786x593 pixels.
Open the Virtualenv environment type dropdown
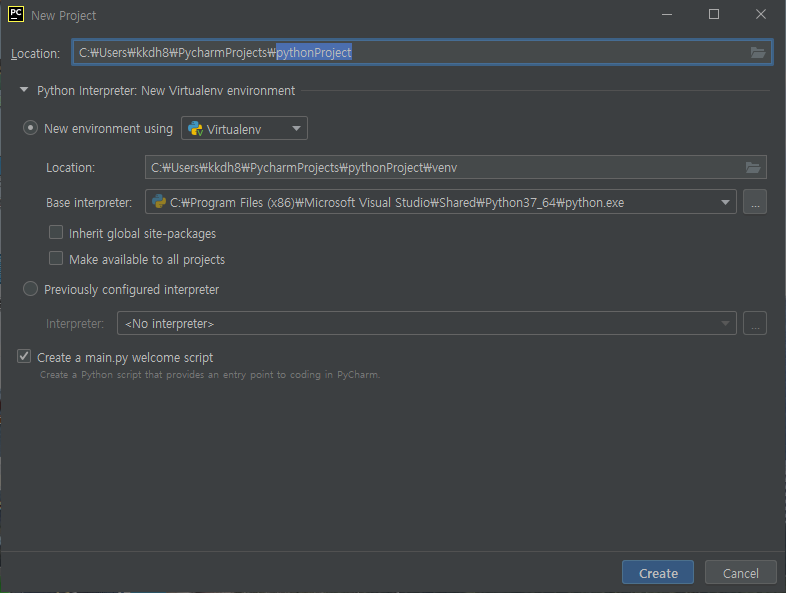[244, 128]
